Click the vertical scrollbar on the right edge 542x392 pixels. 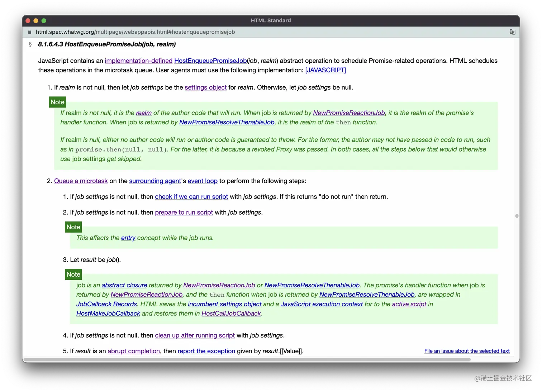click(x=517, y=216)
